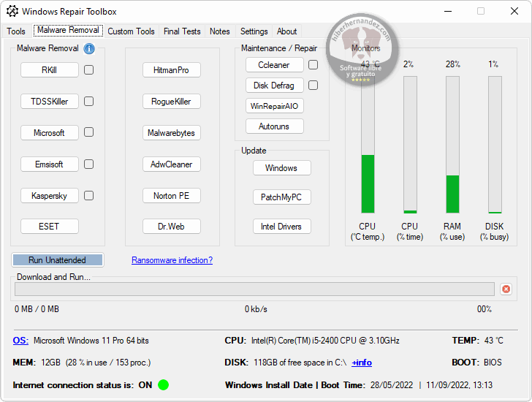The width and height of the screenshot is (532, 402).
Task: Click the Norton PE button
Action: [x=171, y=195]
